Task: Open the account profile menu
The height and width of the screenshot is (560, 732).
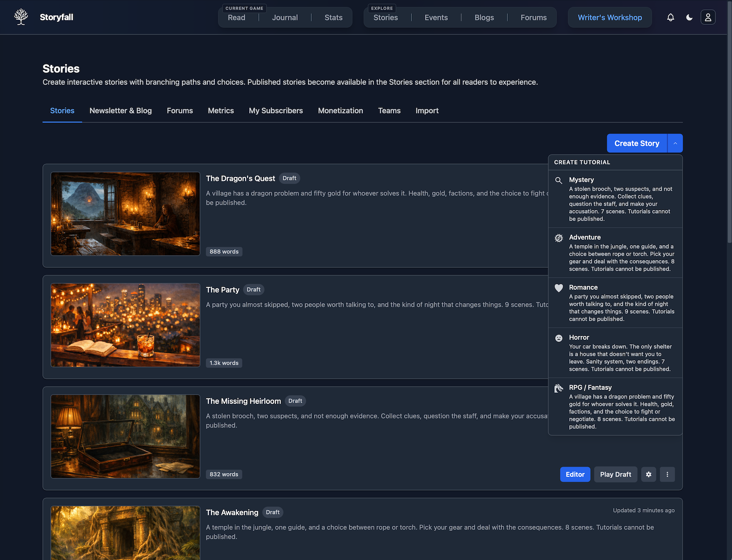Action: [x=708, y=17]
